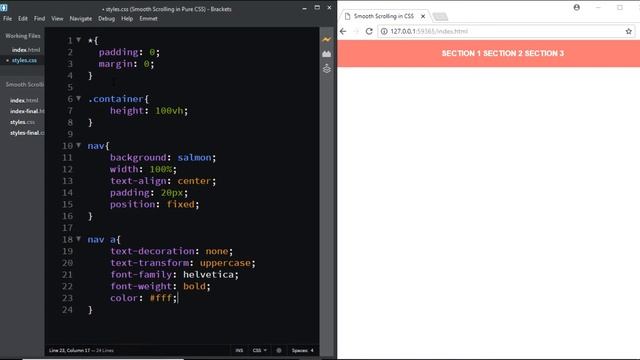Image resolution: width=640 pixels, height=360 pixels.
Task: Click the layered extension icon in Brackets sidebar
Action: click(327, 69)
